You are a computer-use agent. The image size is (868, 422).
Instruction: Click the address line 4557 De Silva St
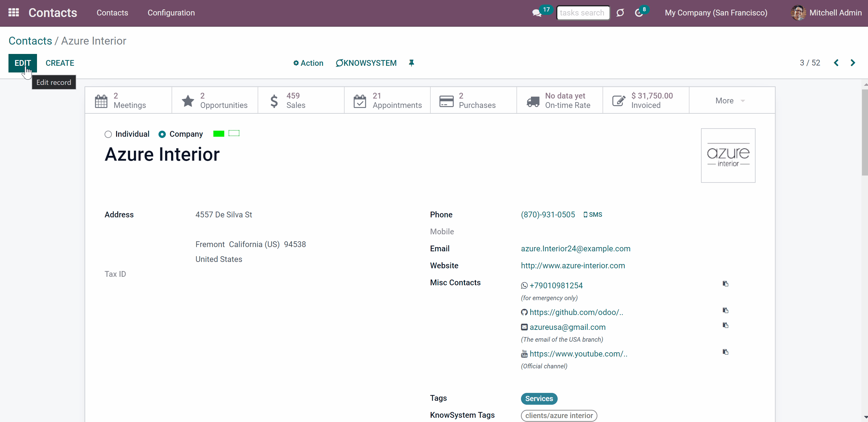tap(224, 215)
